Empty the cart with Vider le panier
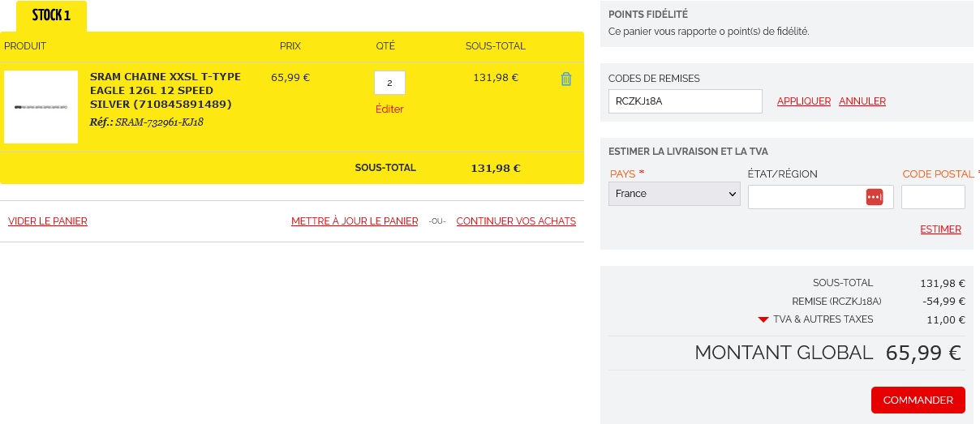Viewport: 980px width, 424px height. coord(48,221)
